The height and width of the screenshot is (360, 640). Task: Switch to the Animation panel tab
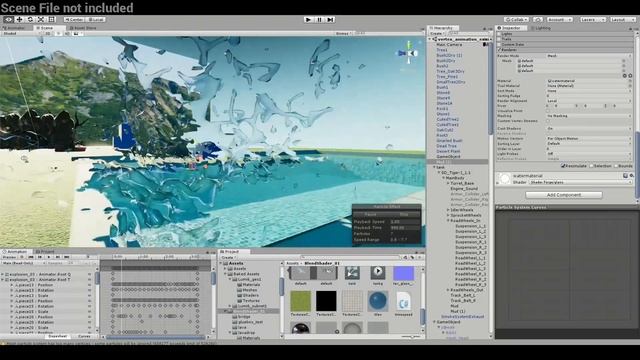click(15, 251)
